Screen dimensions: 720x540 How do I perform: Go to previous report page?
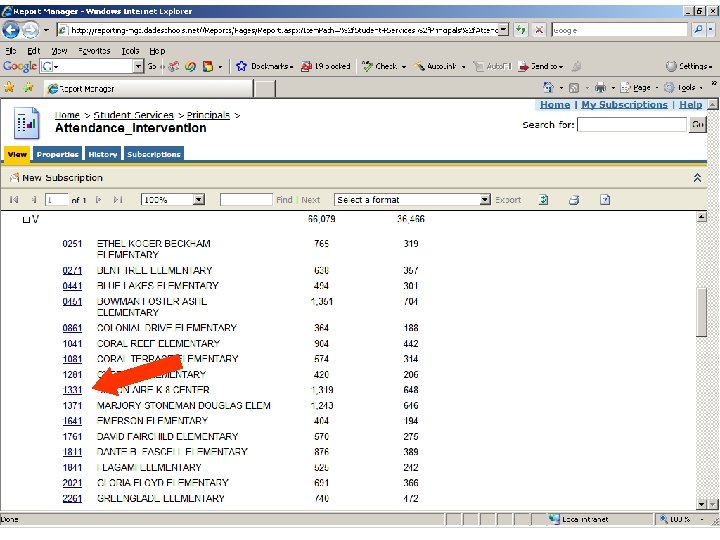click(x=34, y=200)
